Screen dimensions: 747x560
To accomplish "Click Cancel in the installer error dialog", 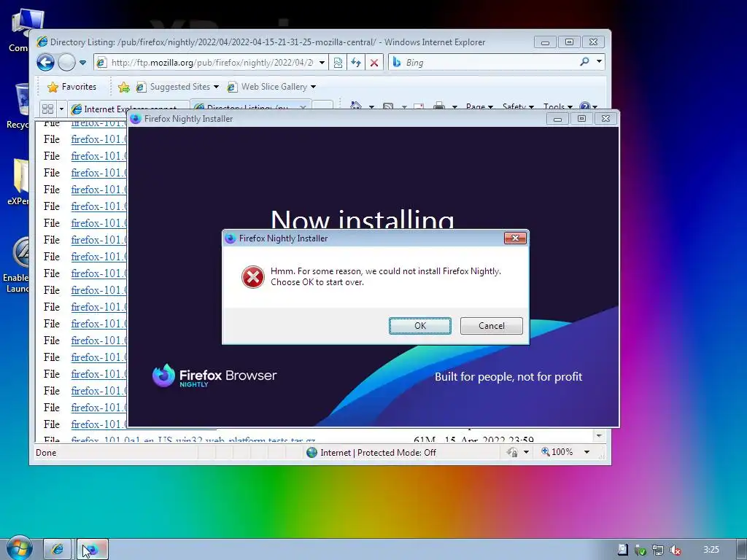I will click(491, 326).
